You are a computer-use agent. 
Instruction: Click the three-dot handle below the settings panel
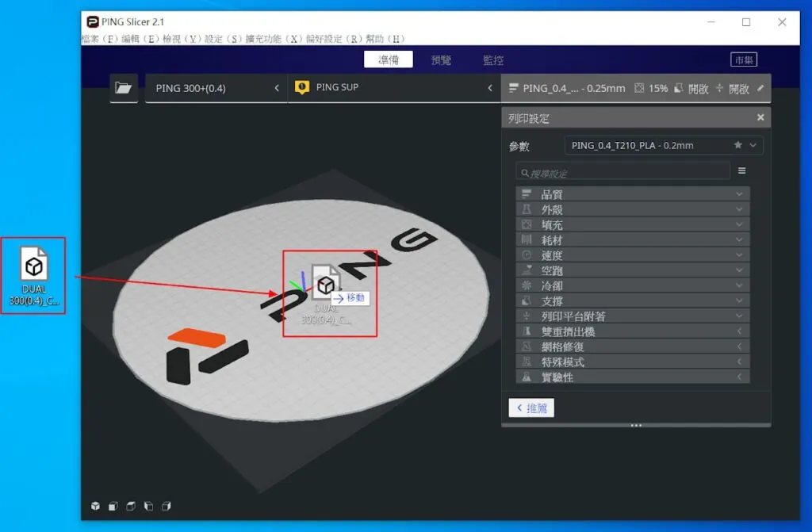(637, 425)
